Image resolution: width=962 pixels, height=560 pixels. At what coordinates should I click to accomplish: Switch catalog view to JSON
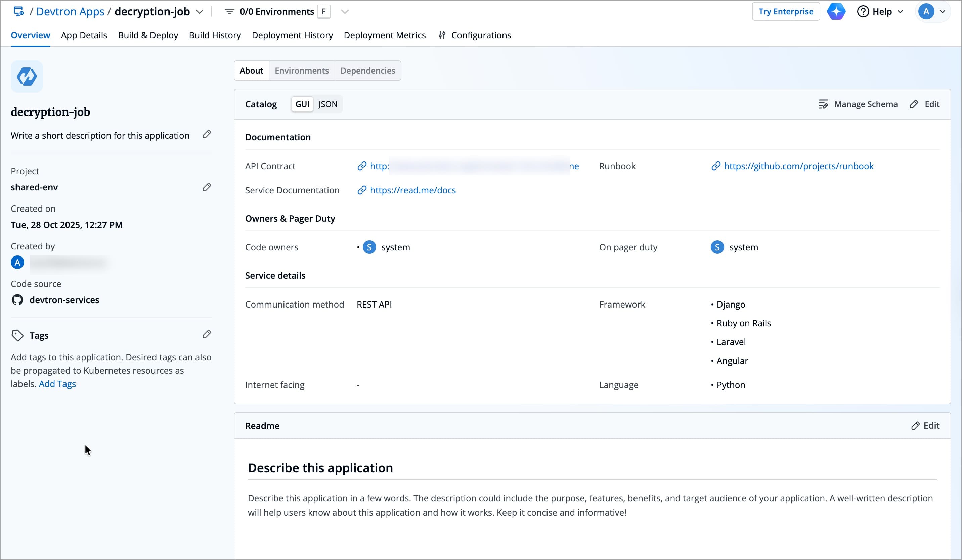click(x=327, y=104)
